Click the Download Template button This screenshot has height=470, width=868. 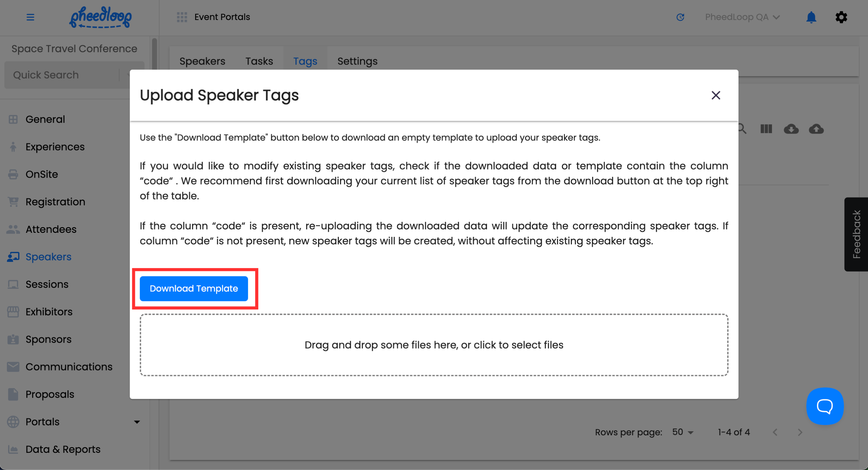pyautogui.click(x=194, y=289)
